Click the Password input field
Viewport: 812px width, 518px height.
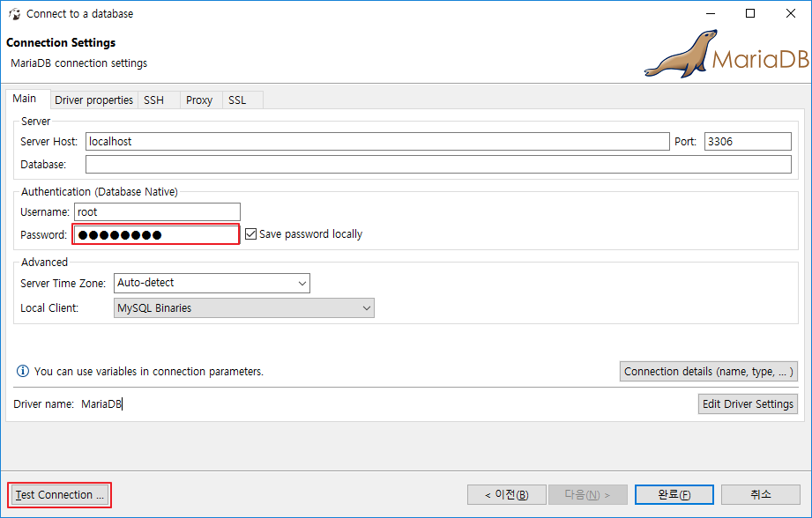[156, 234]
